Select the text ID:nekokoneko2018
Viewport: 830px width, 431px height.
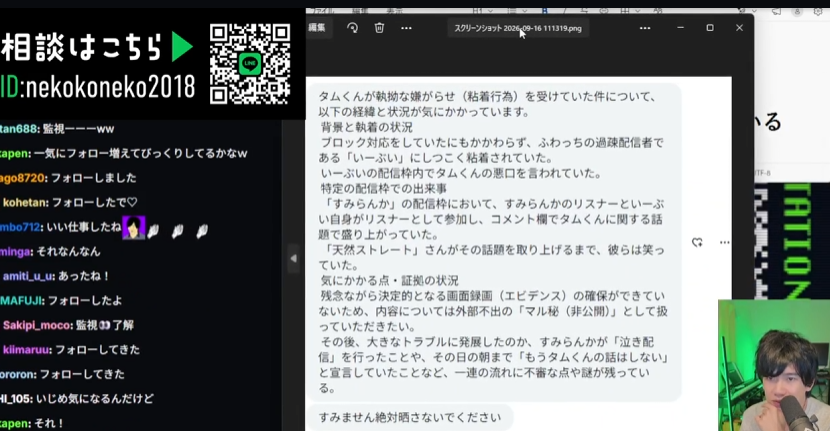pos(97,87)
